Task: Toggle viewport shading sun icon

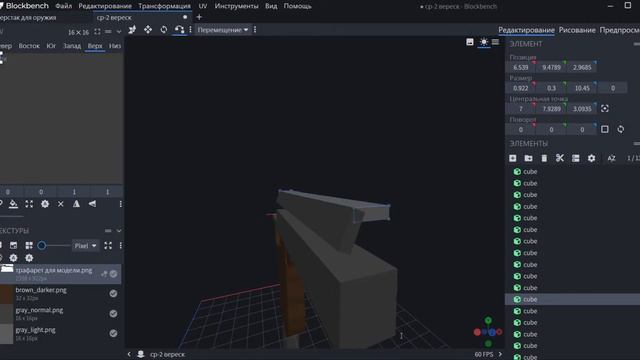Action: (484, 42)
